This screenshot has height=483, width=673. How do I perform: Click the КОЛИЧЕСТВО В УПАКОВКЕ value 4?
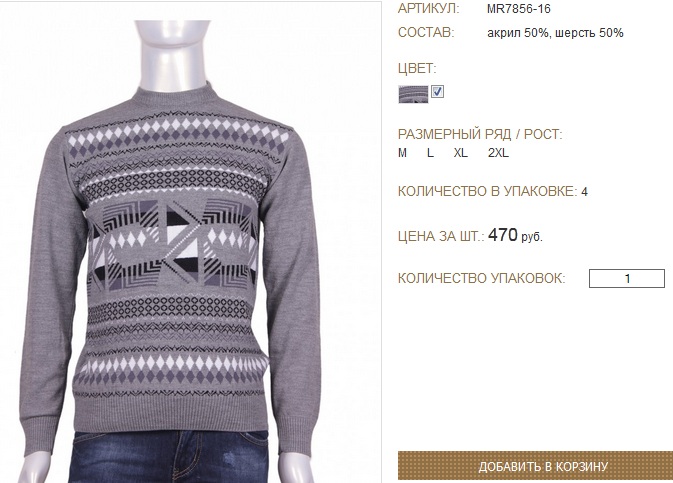(584, 192)
